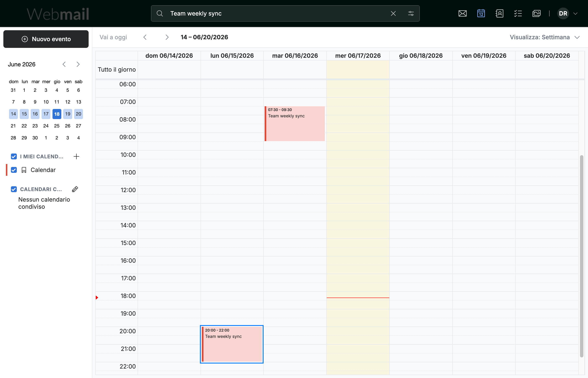Open the Photos gallery icon

coord(537,13)
